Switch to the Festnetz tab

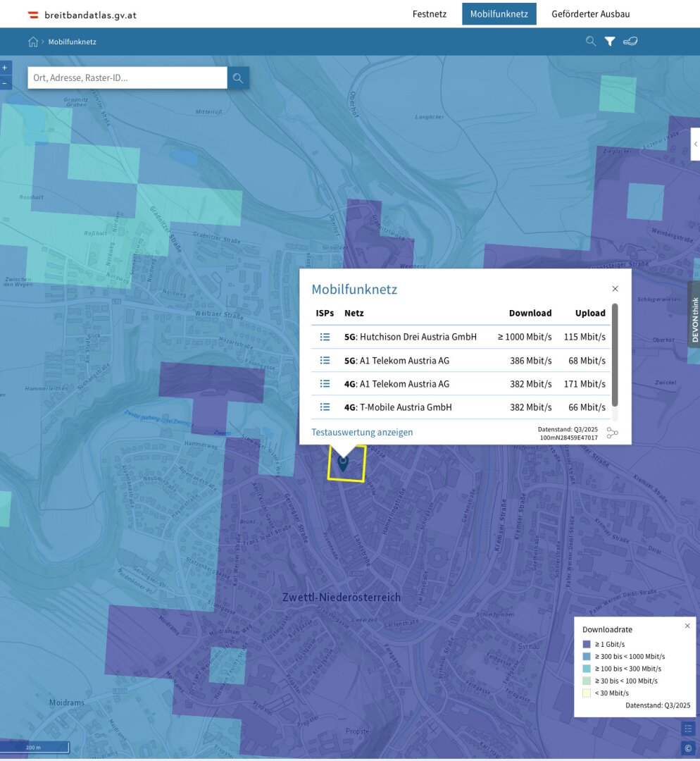pyautogui.click(x=430, y=14)
